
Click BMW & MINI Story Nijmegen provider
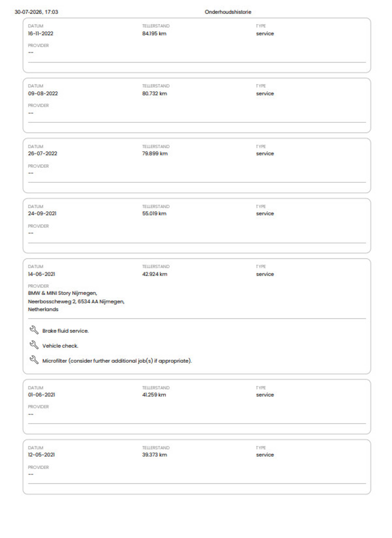(63, 293)
